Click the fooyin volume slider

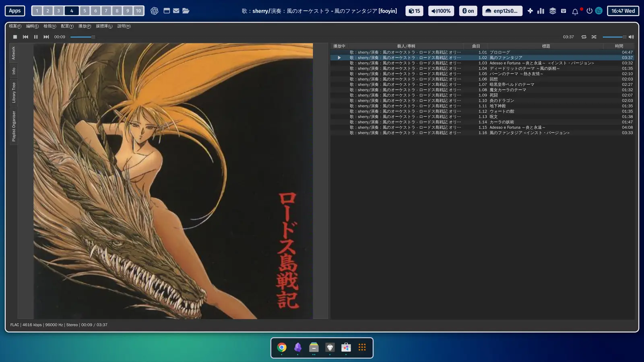click(614, 37)
